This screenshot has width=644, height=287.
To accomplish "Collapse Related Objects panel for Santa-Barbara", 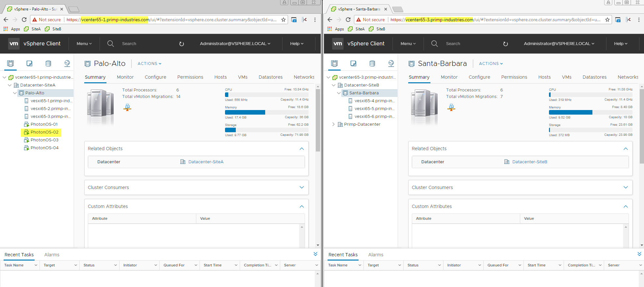I will pyautogui.click(x=625, y=149).
